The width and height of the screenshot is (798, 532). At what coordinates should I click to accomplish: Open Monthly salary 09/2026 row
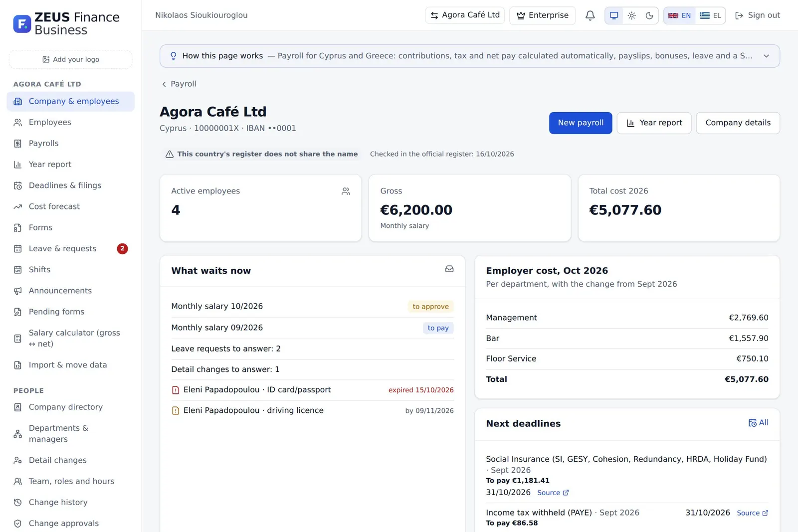tap(312, 328)
